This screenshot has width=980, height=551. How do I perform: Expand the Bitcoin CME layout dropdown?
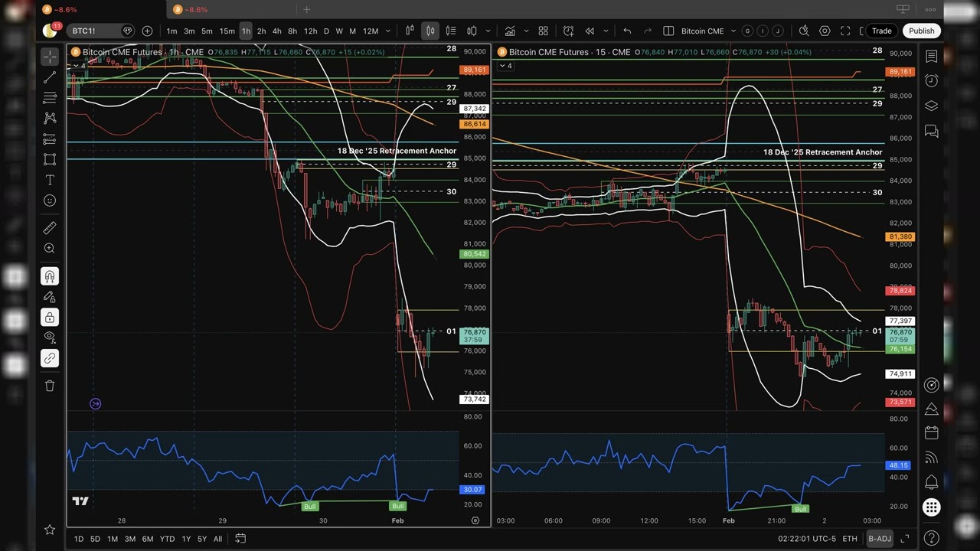(x=733, y=31)
